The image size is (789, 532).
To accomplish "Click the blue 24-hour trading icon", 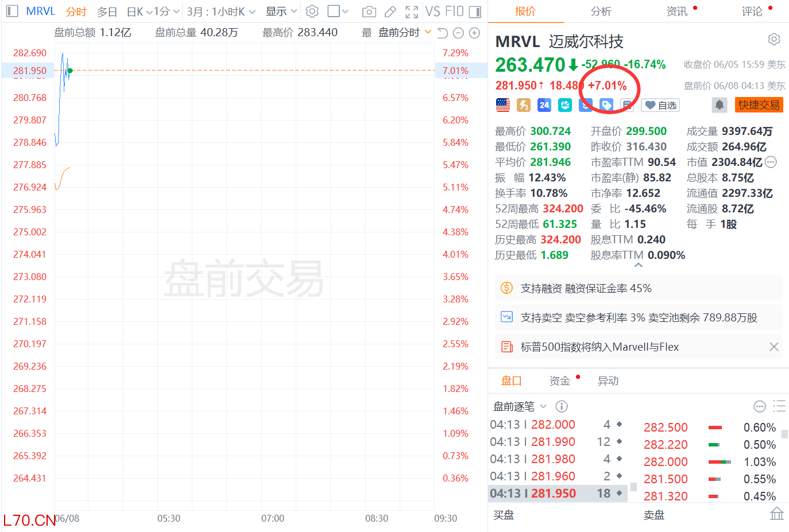I will 544,105.
